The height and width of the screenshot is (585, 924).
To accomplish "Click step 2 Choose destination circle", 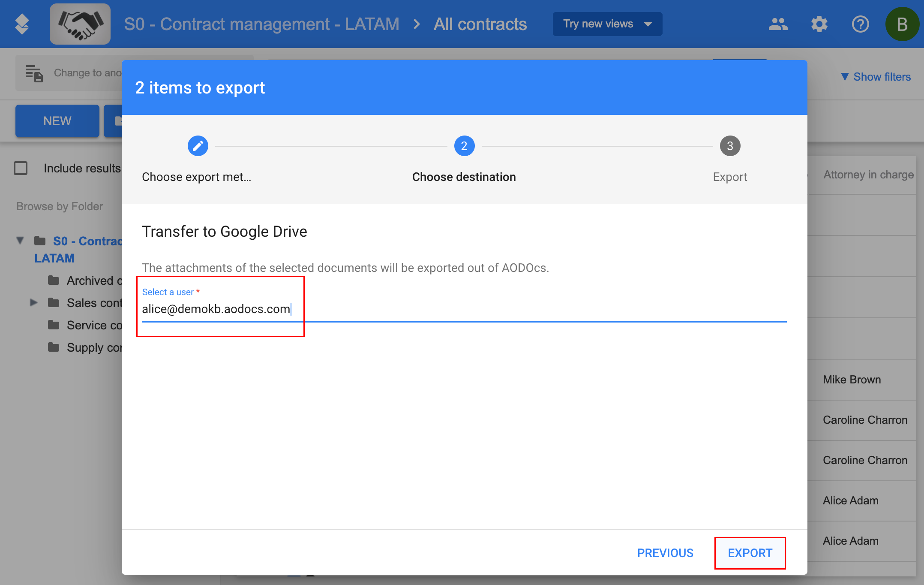I will 464,146.
